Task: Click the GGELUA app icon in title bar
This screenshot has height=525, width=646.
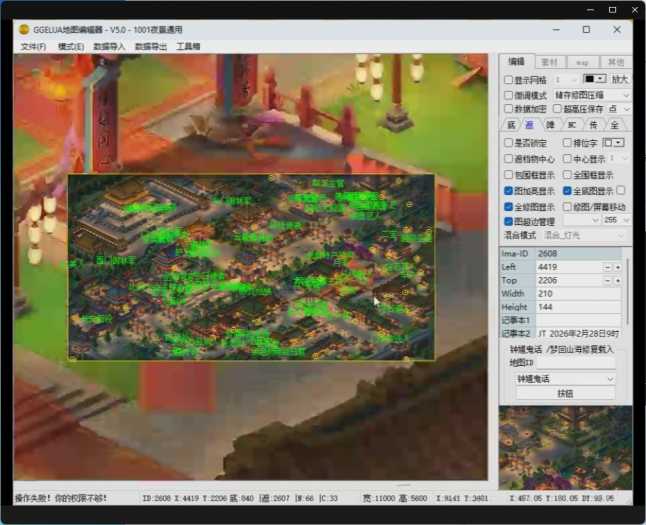Action: point(24,29)
